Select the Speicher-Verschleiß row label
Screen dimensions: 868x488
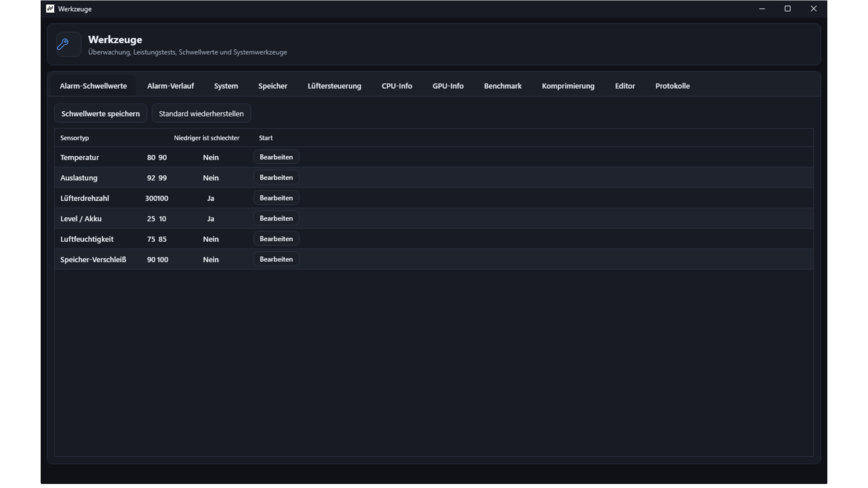(x=93, y=259)
